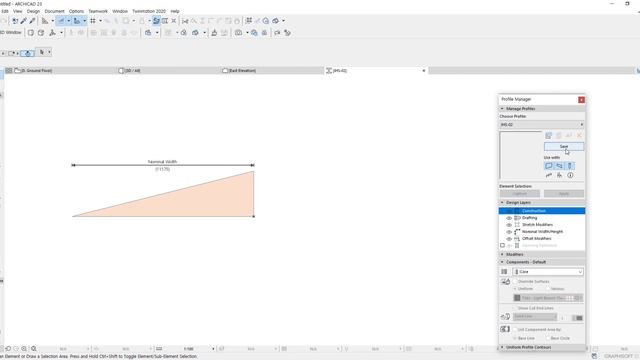Viewport: 640px width, 360px height.
Task: Enable the Opening Reference layer checkbox
Action: coord(502,245)
